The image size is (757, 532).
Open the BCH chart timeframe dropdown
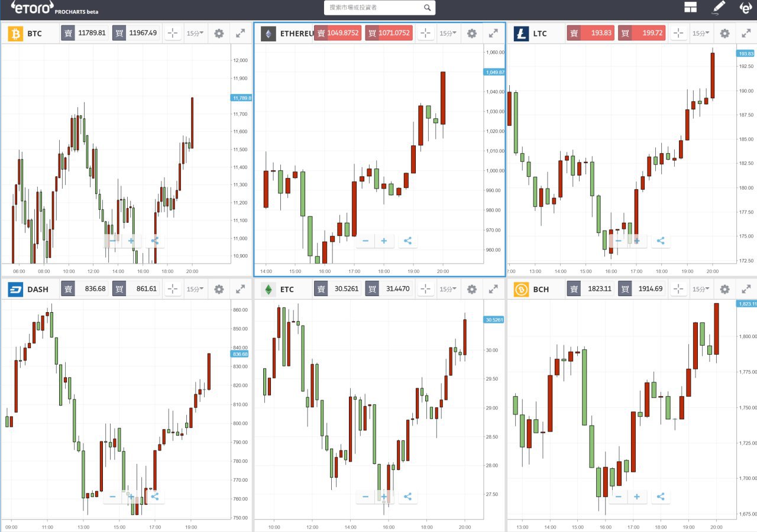pos(701,290)
